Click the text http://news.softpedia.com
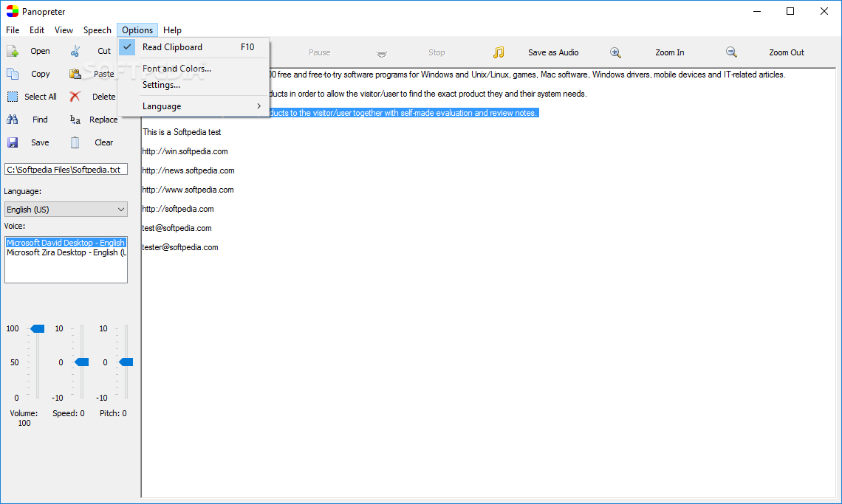 point(188,170)
